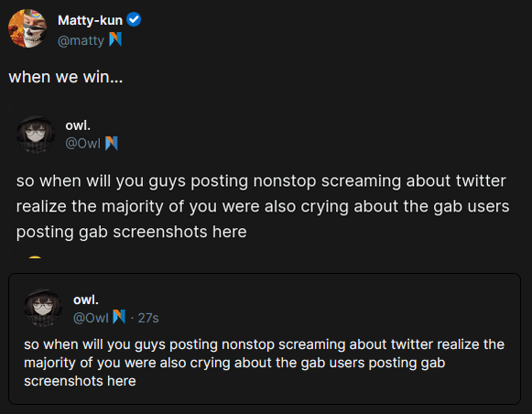Click owl. display name inside bordered quote
Image resolution: width=532 pixels, height=414 pixels.
[x=86, y=300]
